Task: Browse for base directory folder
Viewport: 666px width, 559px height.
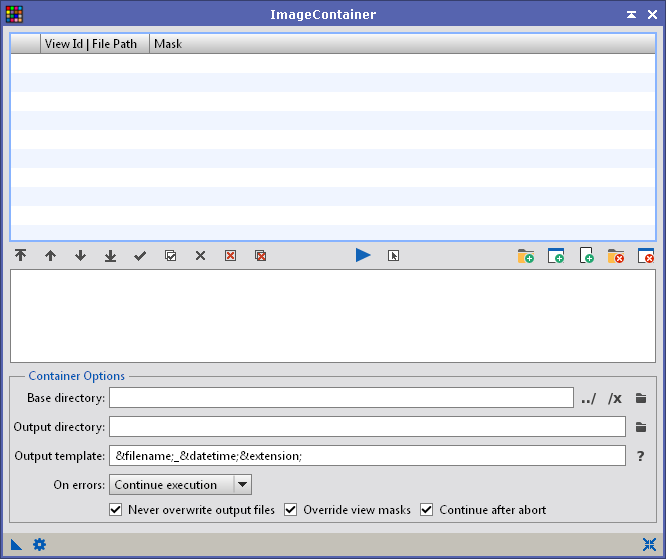Action: (641, 398)
